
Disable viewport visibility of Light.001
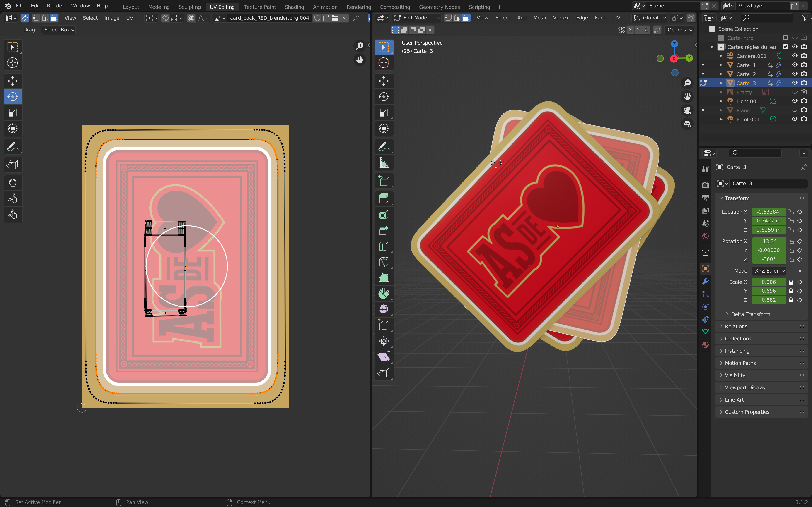point(795,101)
